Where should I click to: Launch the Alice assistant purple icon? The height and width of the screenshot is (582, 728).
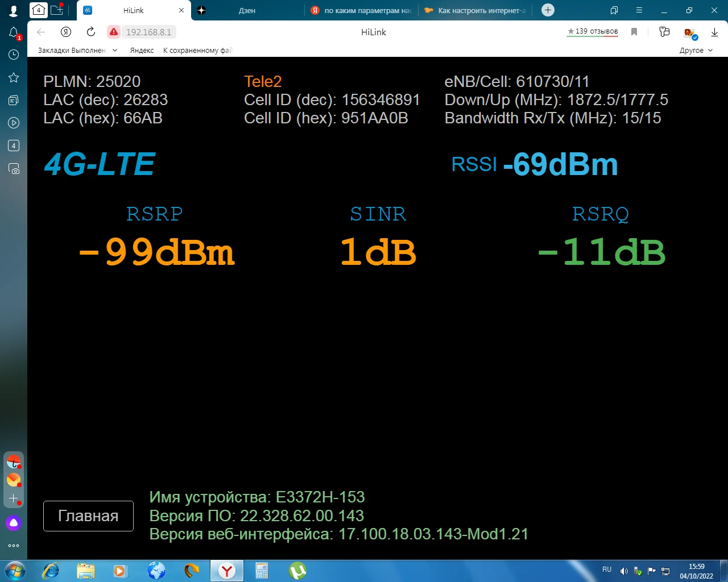point(14,523)
